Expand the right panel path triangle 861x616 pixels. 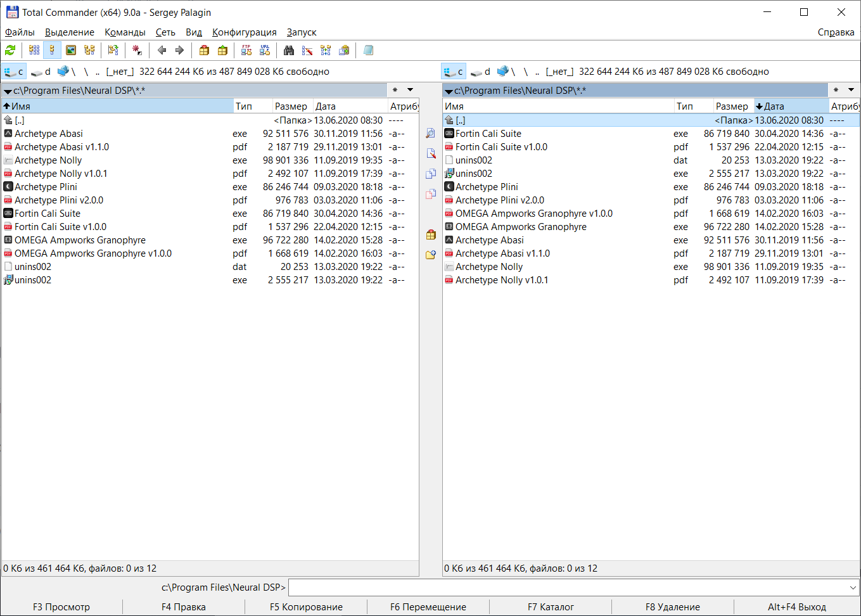click(449, 91)
